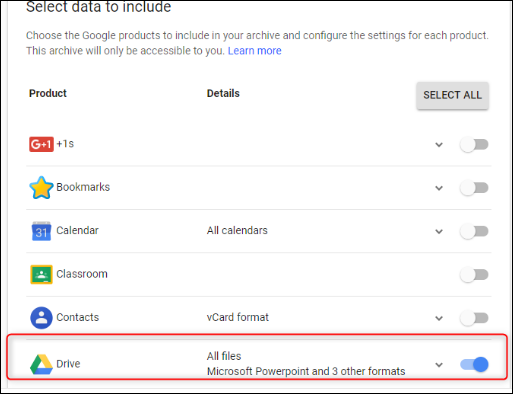The height and width of the screenshot is (394, 513).
Task: Expand the Calendar options chevron
Action: [x=439, y=231]
